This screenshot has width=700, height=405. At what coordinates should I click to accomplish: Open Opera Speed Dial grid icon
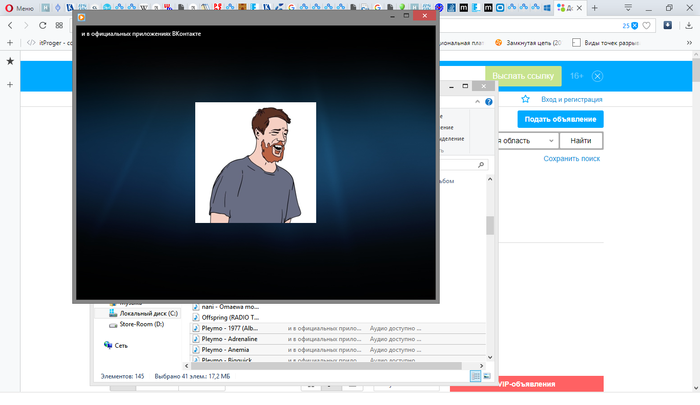[59, 25]
